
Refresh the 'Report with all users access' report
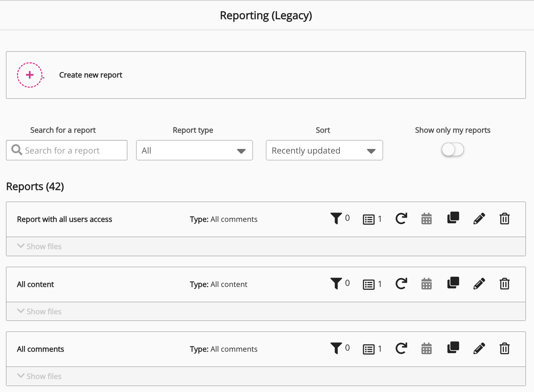(x=401, y=219)
